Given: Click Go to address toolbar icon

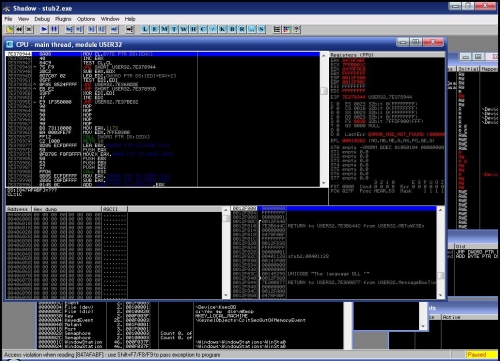Looking at the screenshot, I should coord(130,29).
